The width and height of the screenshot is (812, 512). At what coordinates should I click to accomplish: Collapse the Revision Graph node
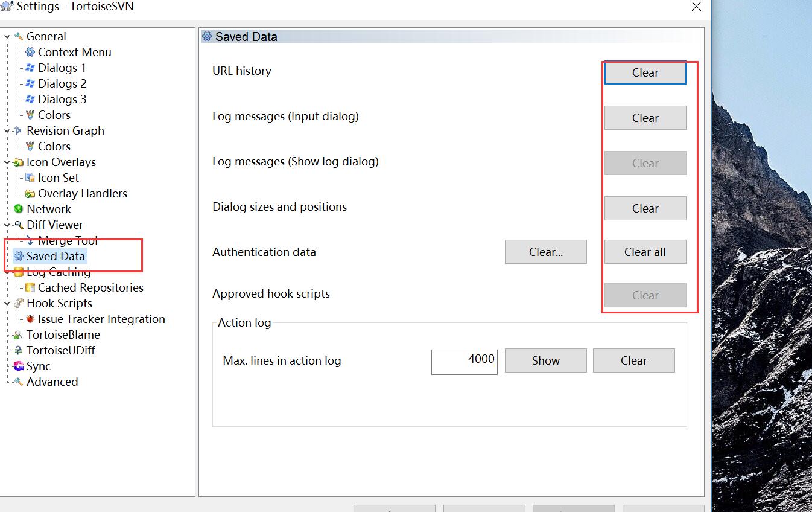pyautogui.click(x=7, y=131)
